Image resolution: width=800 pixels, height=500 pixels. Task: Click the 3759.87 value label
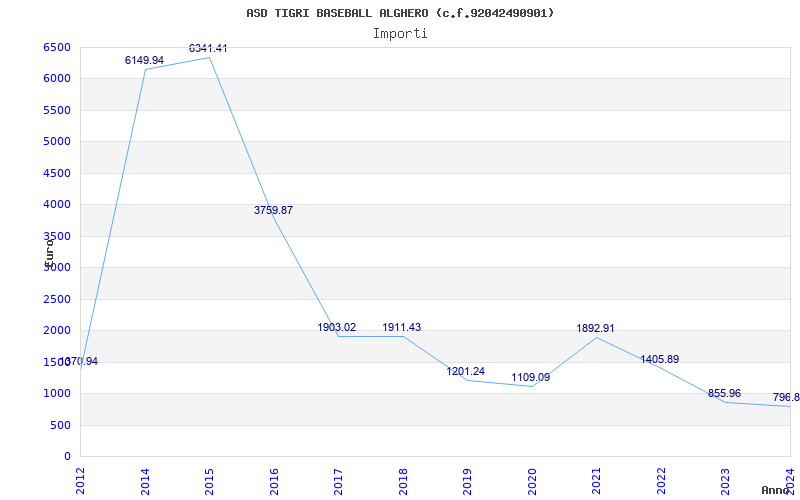tap(273, 210)
